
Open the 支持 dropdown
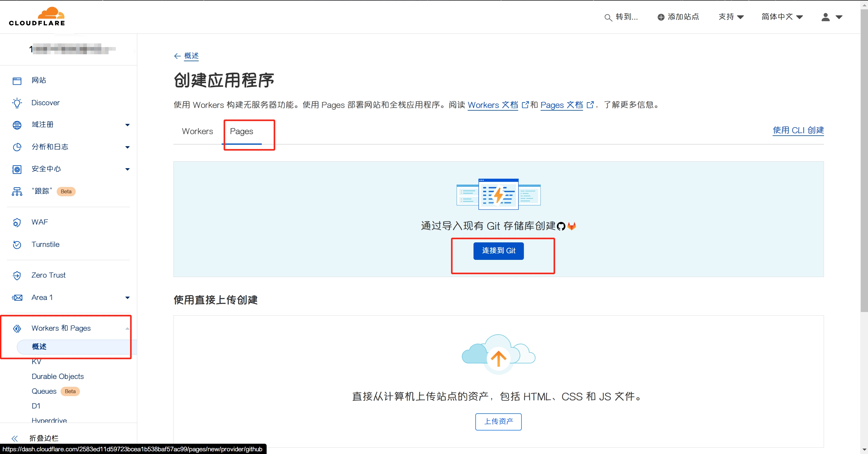tap(731, 17)
